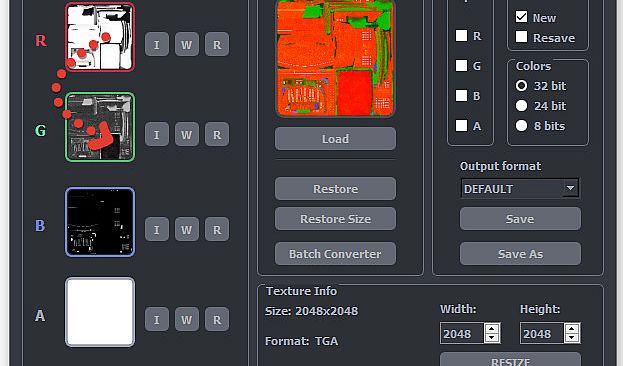The image size is (623, 366).
Task: Enable the R channel checkbox
Action: tap(461, 35)
